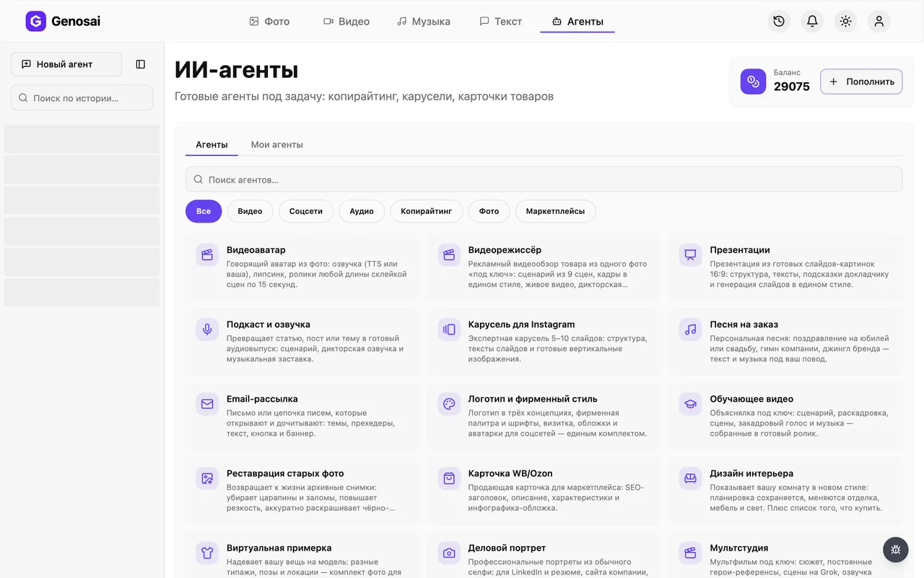Open the Деловой портрет agent title
Screen dimensions: 924x578
coord(507,548)
